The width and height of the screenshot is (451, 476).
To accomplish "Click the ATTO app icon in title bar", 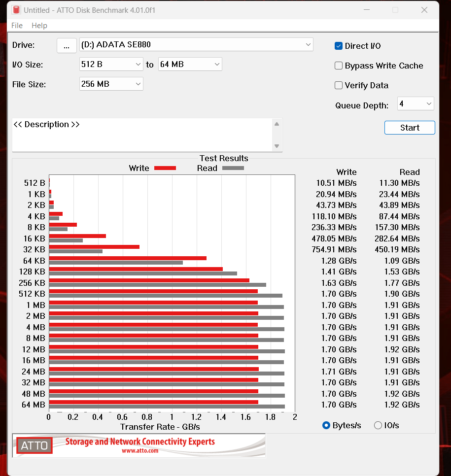I will click(x=16, y=10).
